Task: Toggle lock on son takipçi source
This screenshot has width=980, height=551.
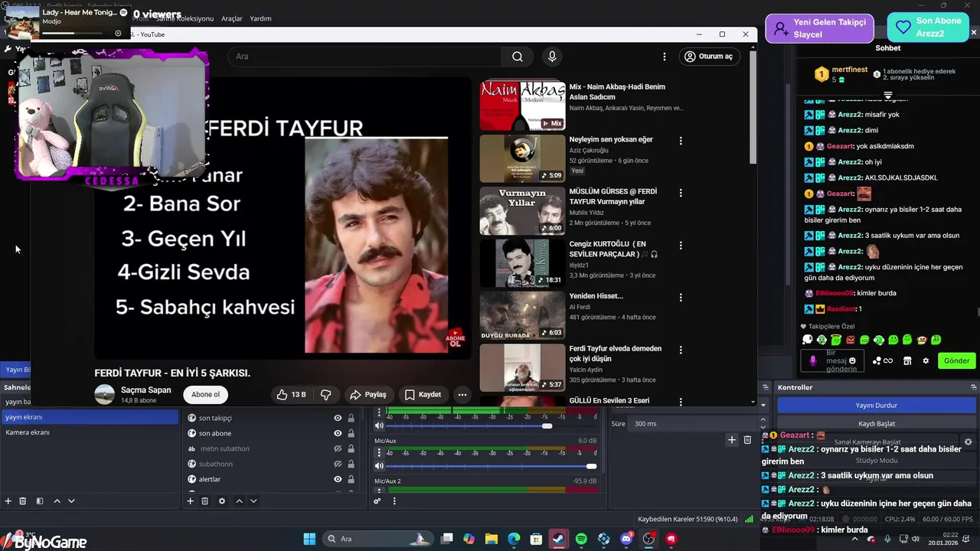Action: point(351,418)
